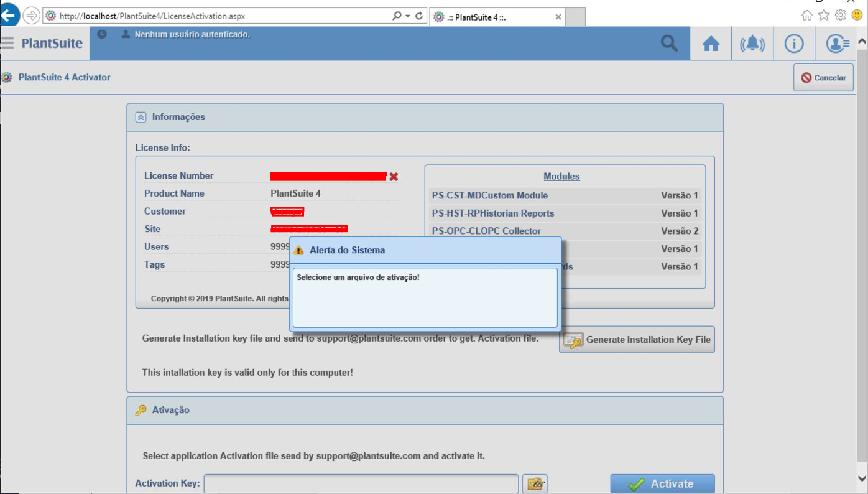Click the Modules heading link
This screenshot has width=868, height=494.
click(561, 177)
